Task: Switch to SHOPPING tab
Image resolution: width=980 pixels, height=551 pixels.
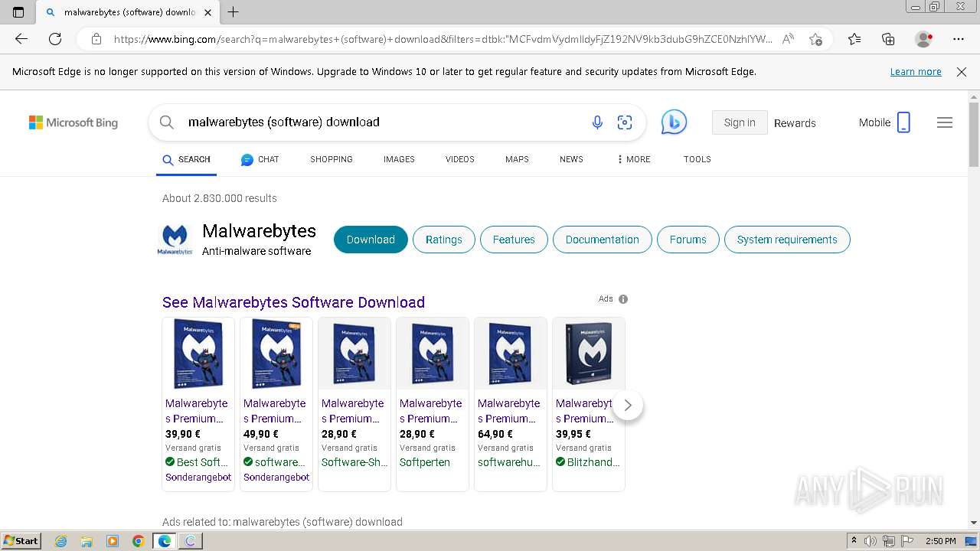Action: [332, 159]
